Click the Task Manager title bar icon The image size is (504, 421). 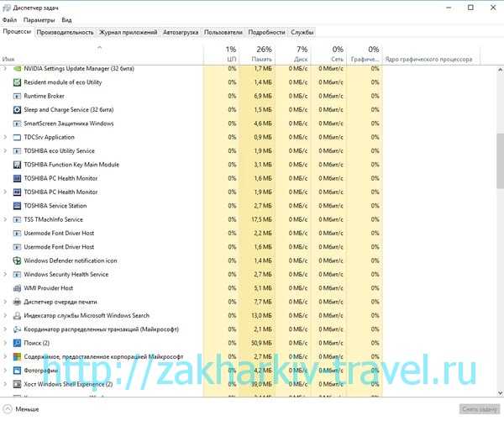[7, 8]
